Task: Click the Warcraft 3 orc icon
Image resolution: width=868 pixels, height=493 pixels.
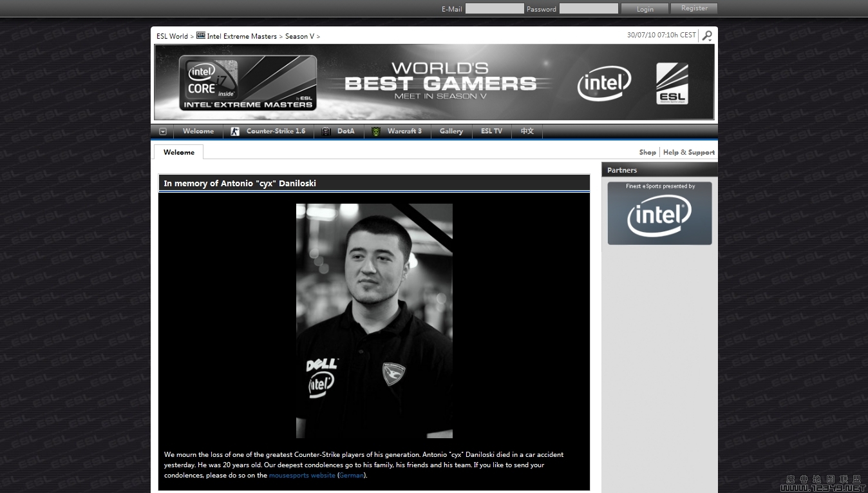Action: click(x=376, y=131)
